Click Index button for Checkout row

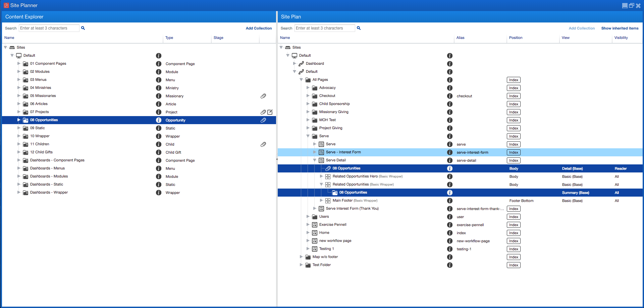pos(514,96)
